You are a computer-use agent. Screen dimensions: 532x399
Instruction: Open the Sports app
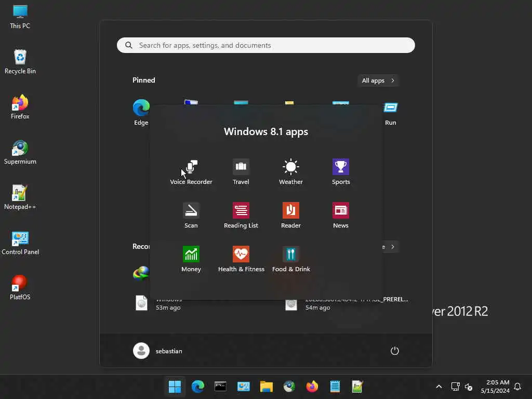(341, 172)
